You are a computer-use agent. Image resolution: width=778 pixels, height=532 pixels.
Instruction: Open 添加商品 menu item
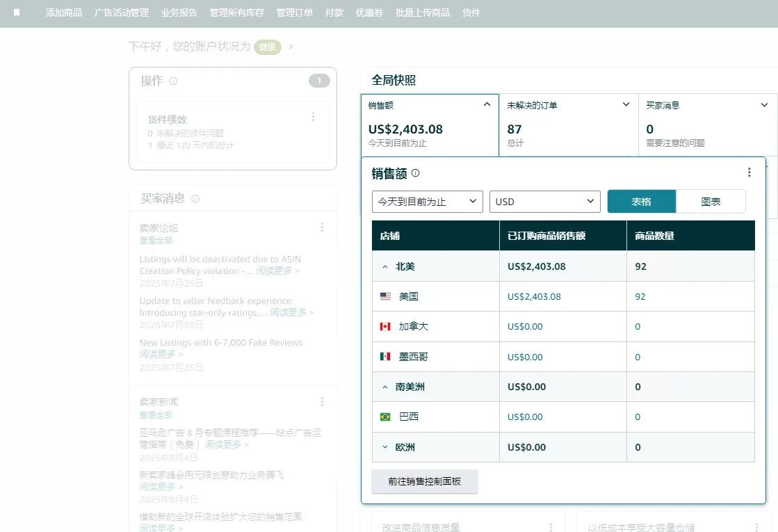point(64,13)
